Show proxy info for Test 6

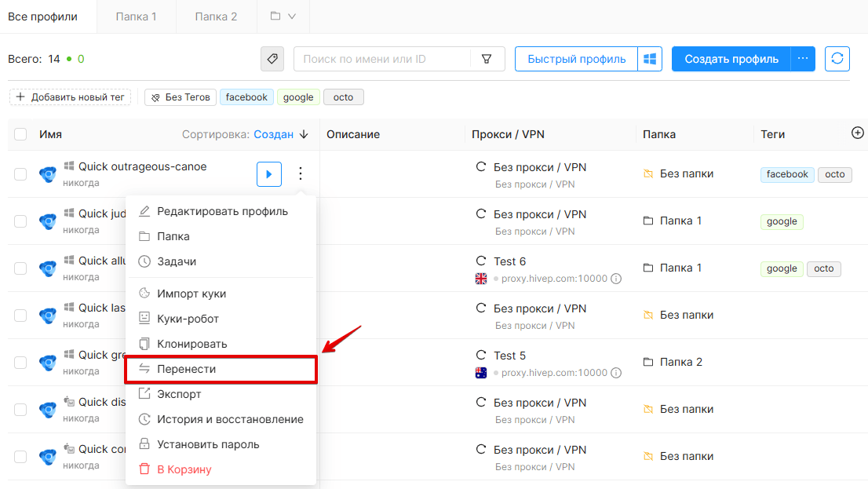coord(616,279)
